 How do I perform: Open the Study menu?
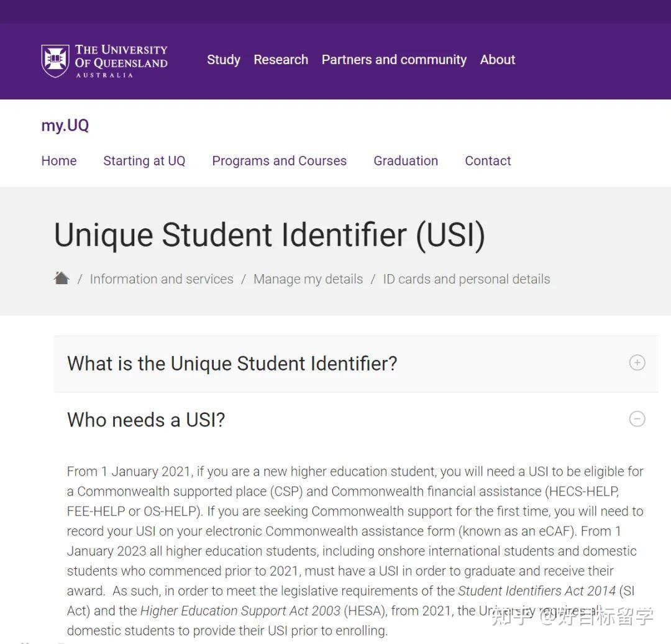(x=223, y=60)
